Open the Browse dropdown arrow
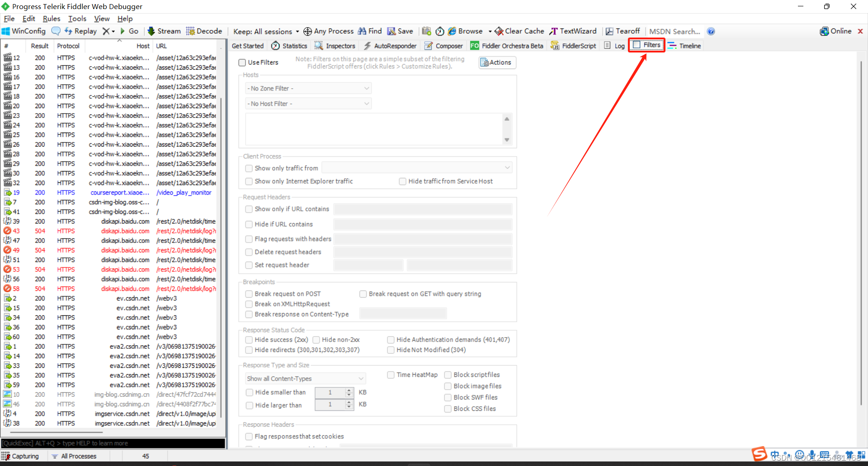The height and width of the screenshot is (466, 868). (490, 31)
